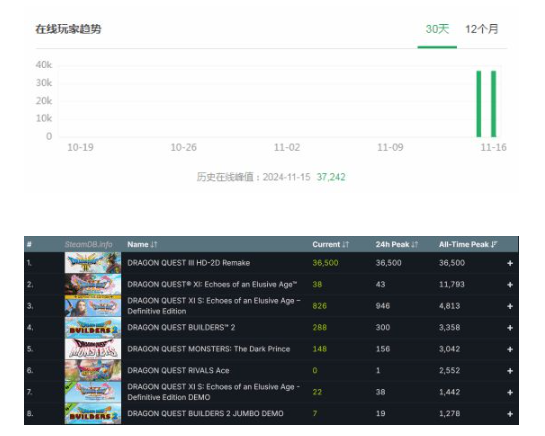Open DRAGON QUEST MONSTERS: The Dark Prince link
Image resolution: width=545 pixels, height=436 pixels.
pyautogui.click(x=209, y=349)
